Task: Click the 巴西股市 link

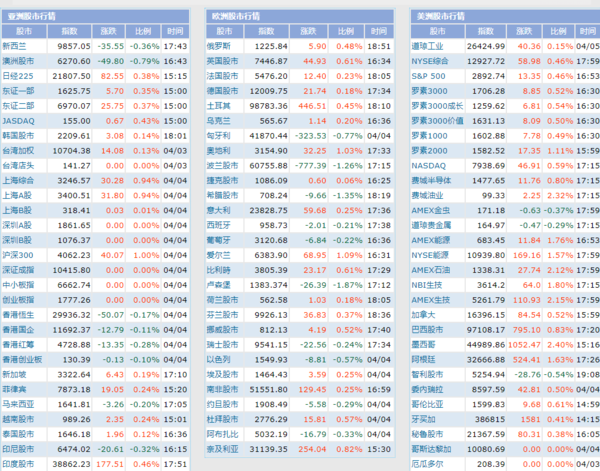Action: coord(427,330)
